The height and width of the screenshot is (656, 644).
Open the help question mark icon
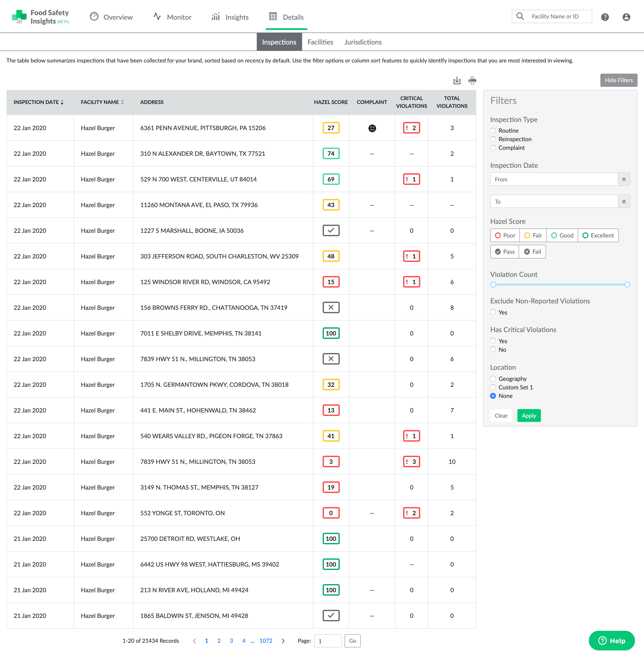pos(605,16)
